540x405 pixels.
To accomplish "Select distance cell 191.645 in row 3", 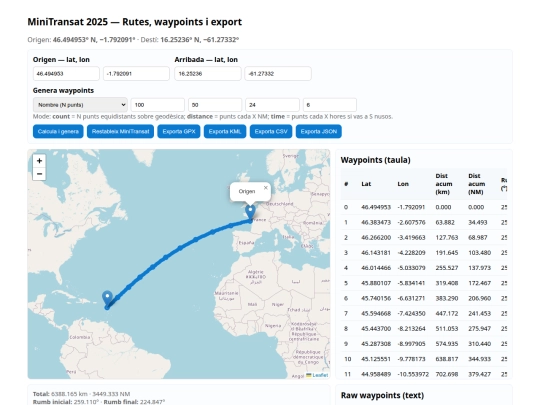I will click(x=447, y=253).
